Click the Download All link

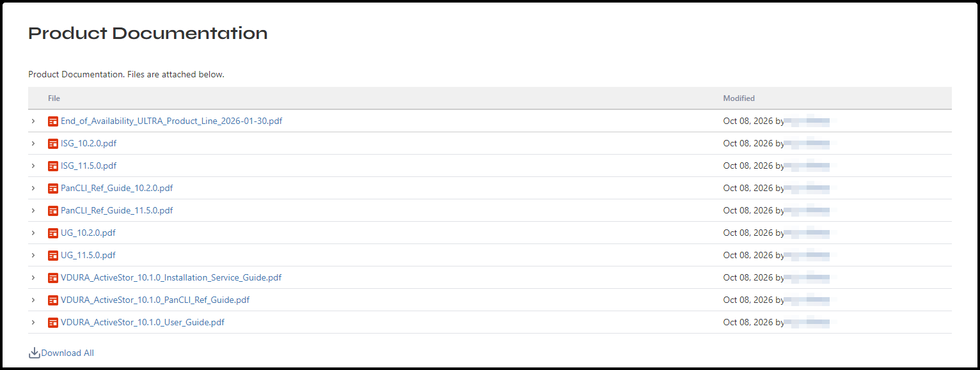tap(67, 353)
